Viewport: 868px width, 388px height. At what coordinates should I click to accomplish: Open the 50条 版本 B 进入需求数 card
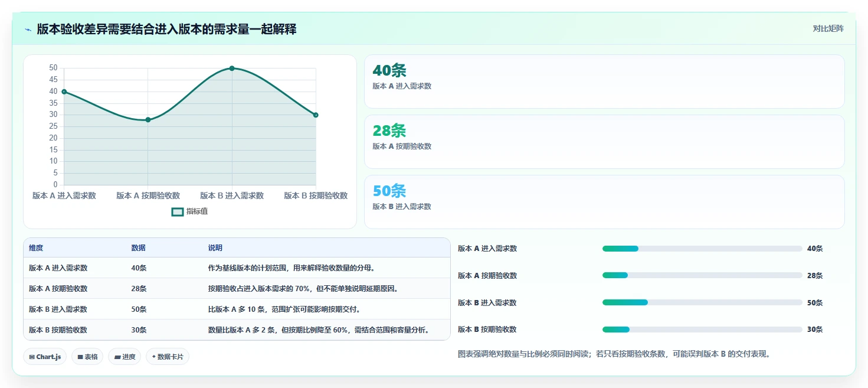tap(604, 202)
